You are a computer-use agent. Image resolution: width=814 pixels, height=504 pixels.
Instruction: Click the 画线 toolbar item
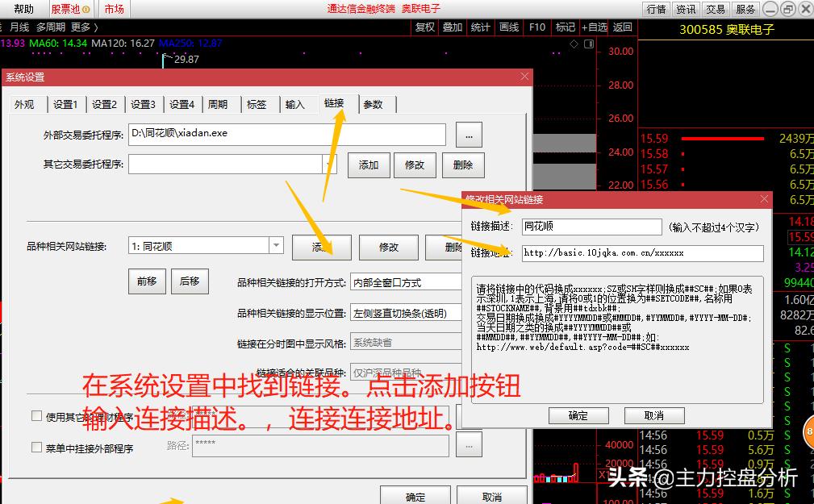(x=509, y=27)
